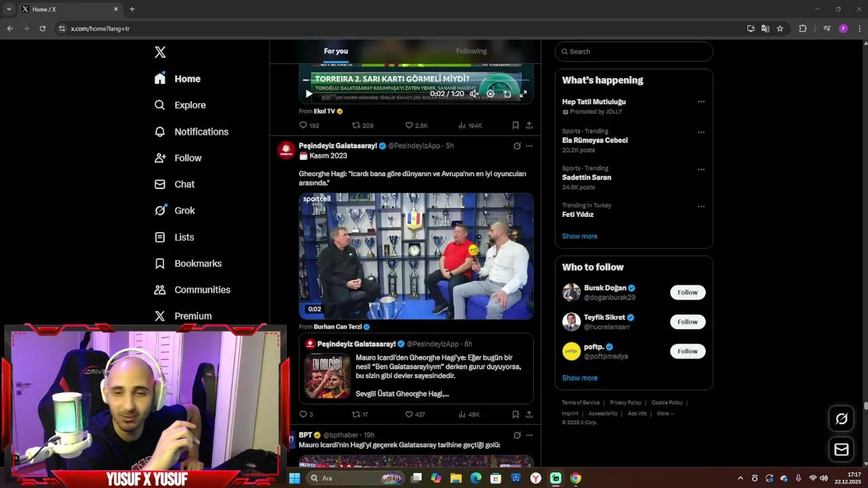Play the Hagi interview video
This screenshot has width=868, height=488.
point(416,256)
